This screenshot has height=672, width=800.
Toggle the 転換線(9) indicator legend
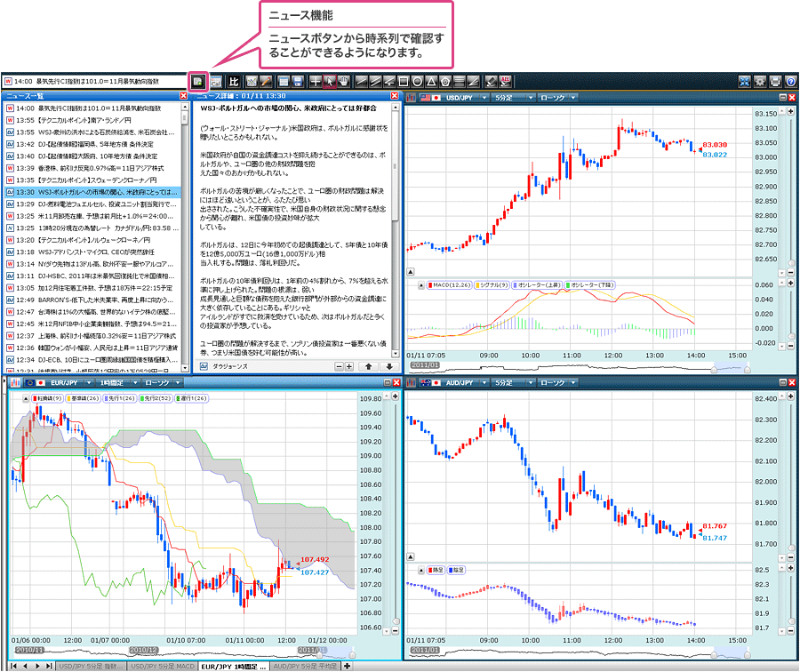pos(46,397)
